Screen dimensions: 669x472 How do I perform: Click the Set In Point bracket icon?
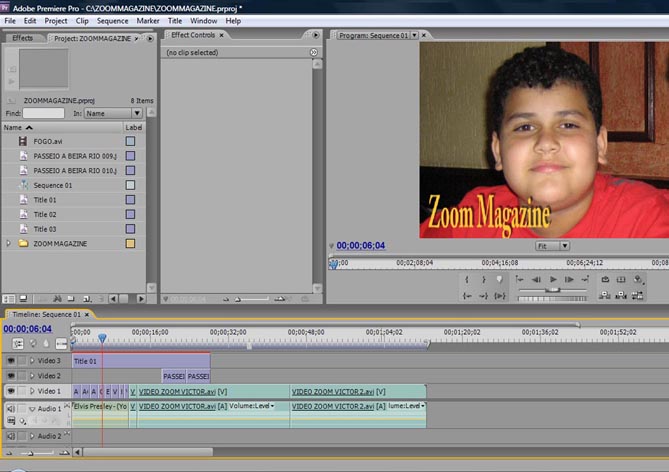(466, 280)
